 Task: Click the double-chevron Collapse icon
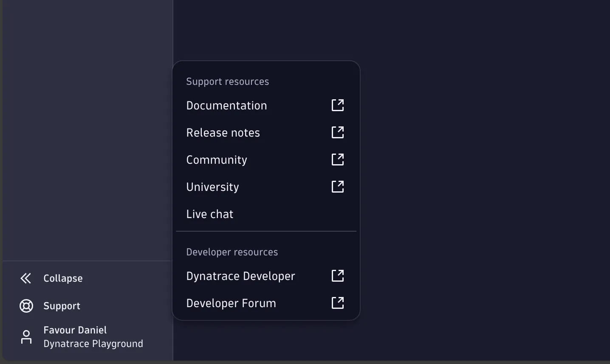click(26, 278)
